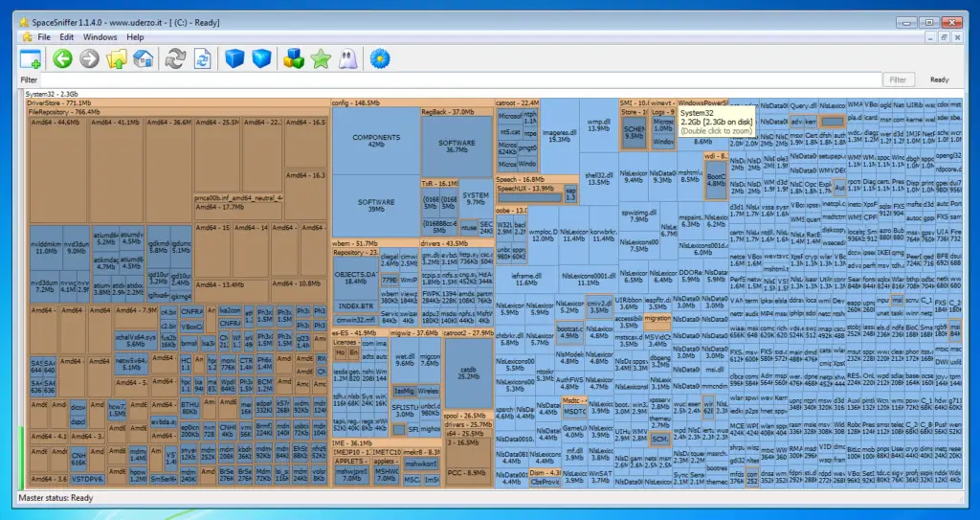Open a new view window
The image size is (980, 520).
[30, 59]
